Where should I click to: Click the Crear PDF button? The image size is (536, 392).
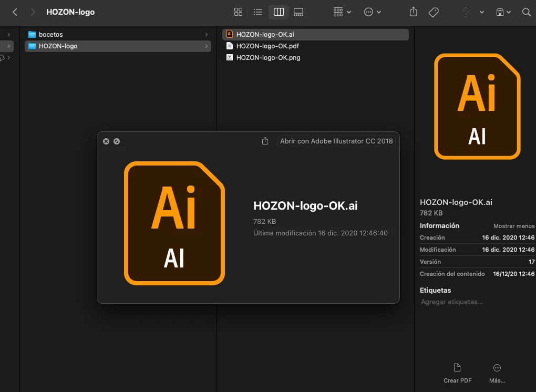(x=457, y=374)
